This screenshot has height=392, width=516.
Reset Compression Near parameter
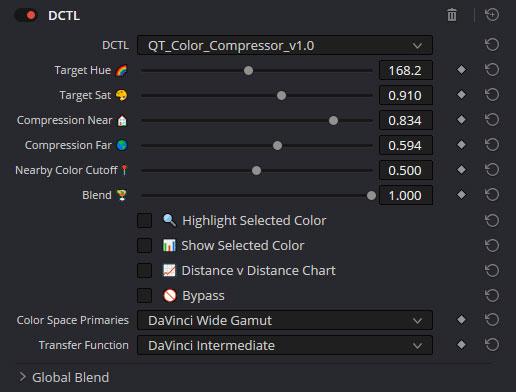coord(492,120)
